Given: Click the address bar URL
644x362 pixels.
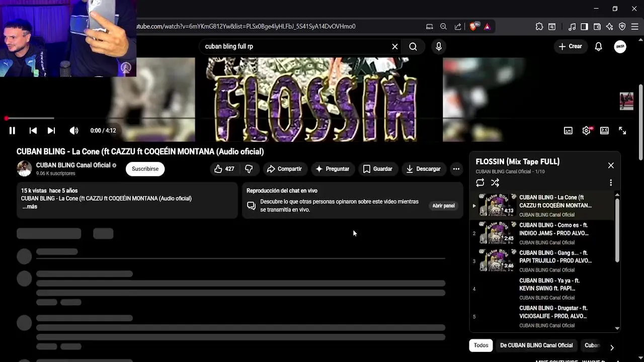Looking at the screenshot, I should (247, 26).
